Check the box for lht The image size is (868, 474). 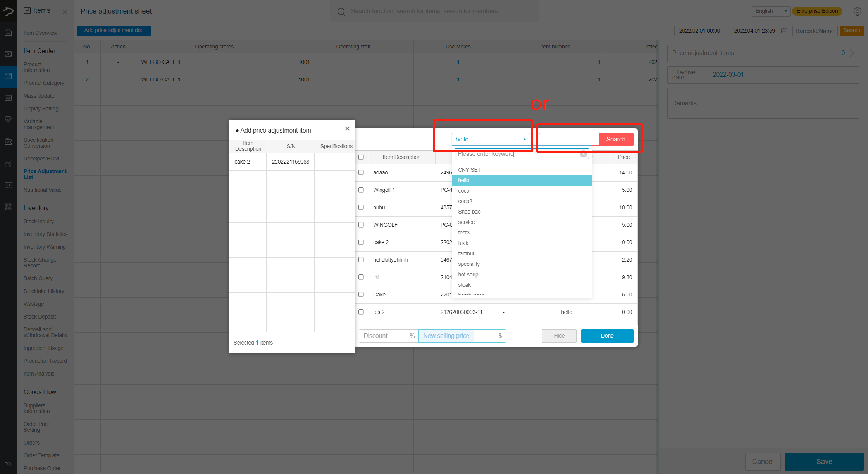[x=361, y=277]
